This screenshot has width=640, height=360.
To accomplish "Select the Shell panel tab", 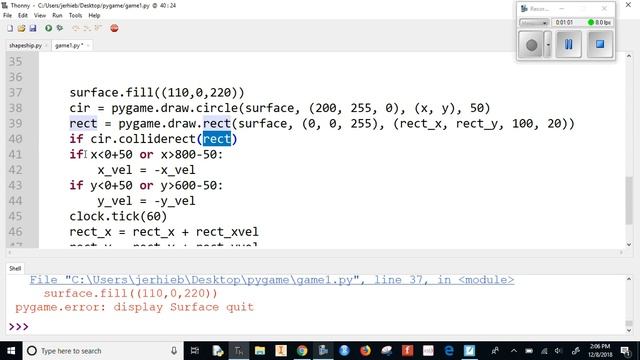I will click(x=15, y=268).
